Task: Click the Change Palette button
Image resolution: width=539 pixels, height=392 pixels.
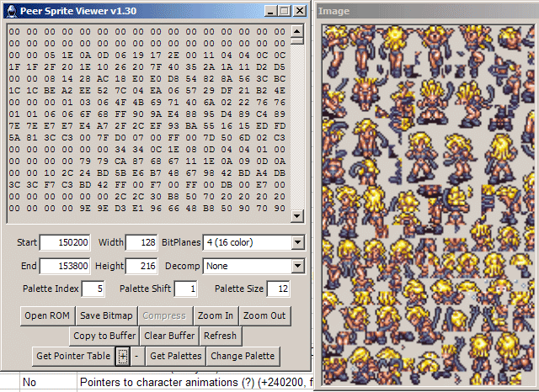Action: [x=243, y=357]
